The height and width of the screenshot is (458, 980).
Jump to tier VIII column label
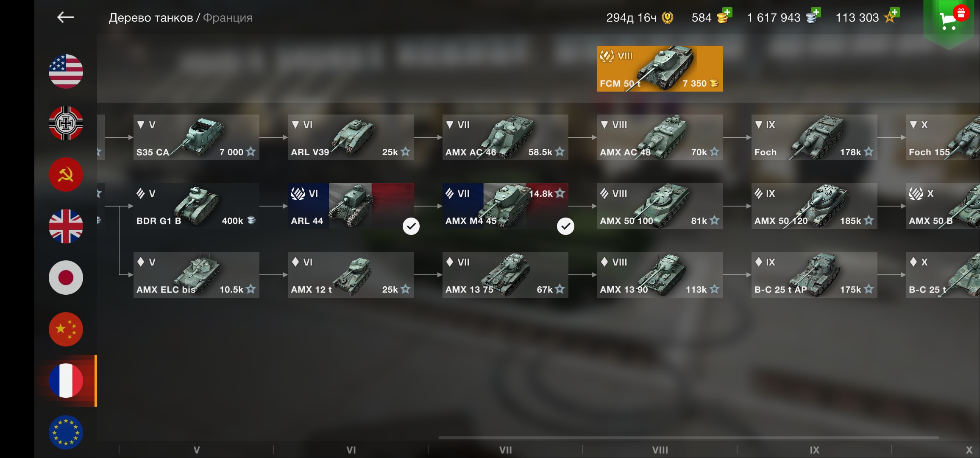(x=660, y=450)
